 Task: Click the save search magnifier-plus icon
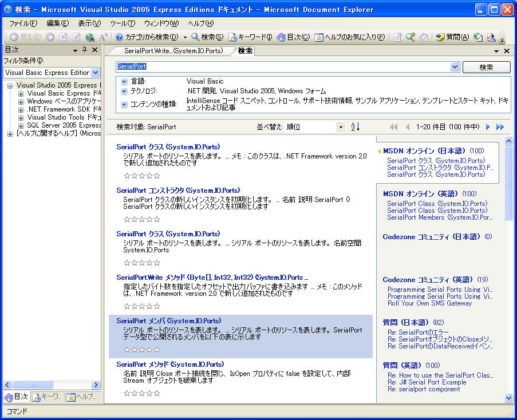(x=411, y=37)
